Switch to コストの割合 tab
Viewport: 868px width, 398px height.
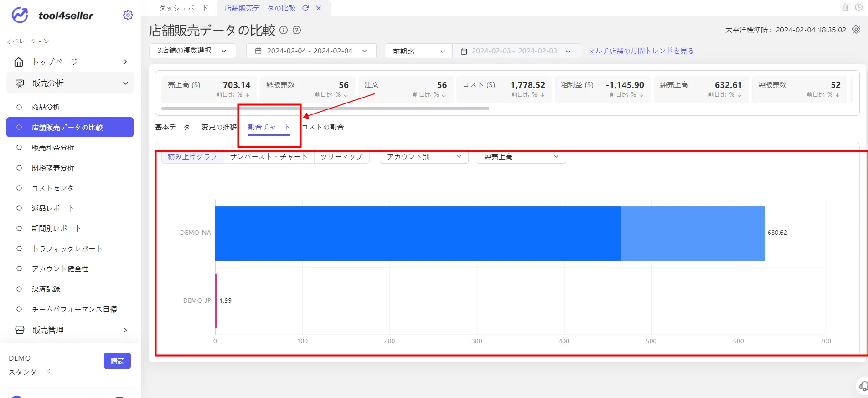(323, 127)
